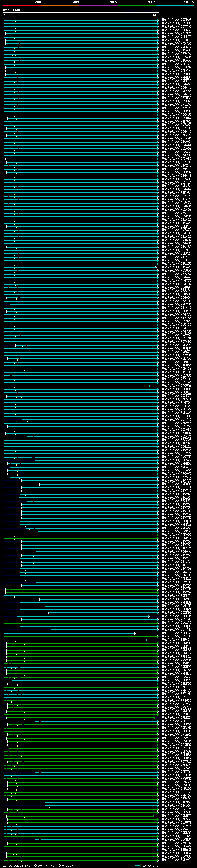Select hit UniRef100_Q6T705
197x868 pixels.
click(x=177, y=26)
